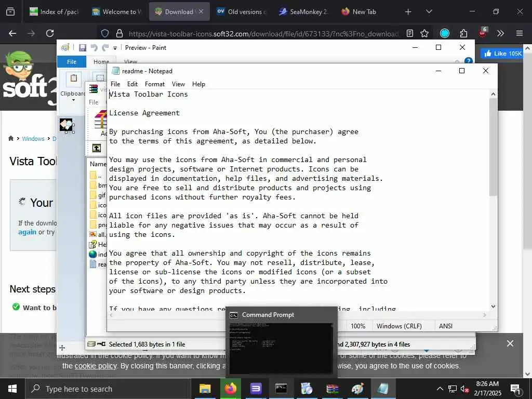The height and width of the screenshot is (399, 532).
Task: Click the home breadcrumb icon on Soft32
Action: coord(11,138)
